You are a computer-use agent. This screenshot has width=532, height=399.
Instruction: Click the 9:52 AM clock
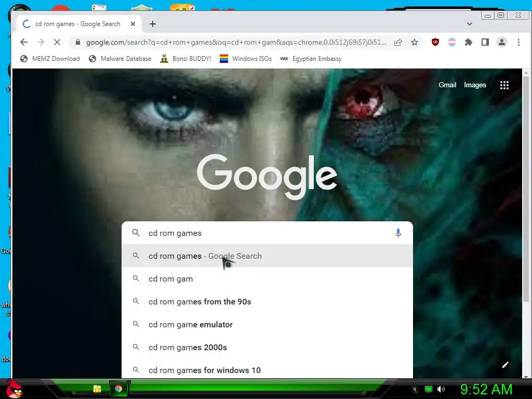click(x=486, y=389)
